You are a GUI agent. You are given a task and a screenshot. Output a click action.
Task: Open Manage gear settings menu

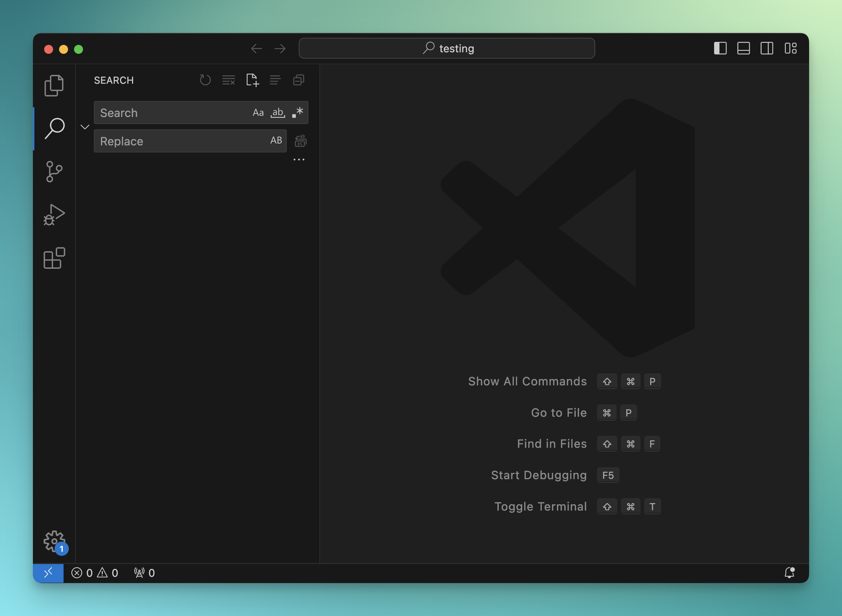pos(54,540)
